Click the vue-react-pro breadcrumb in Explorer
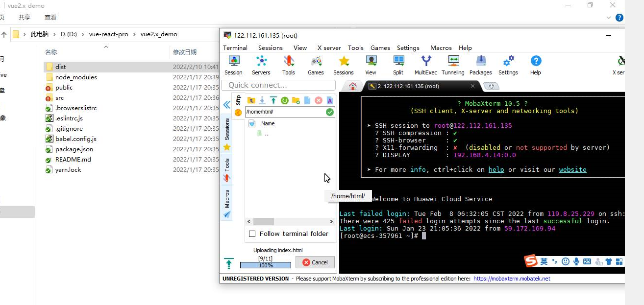Viewport: 644px width, 305px height. click(108, 34)
